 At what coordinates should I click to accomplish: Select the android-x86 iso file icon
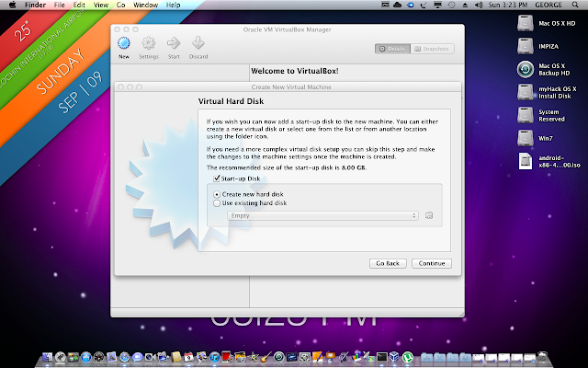[x=525, y=161]
